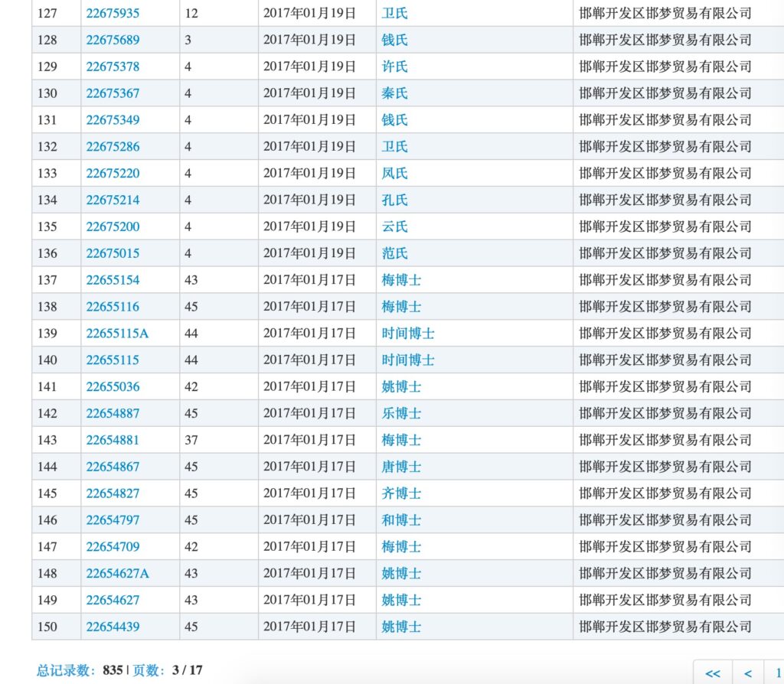This screenshot has height=684, width=784.
Task: Open registration number 22655154
Action: tap(113, 280)
